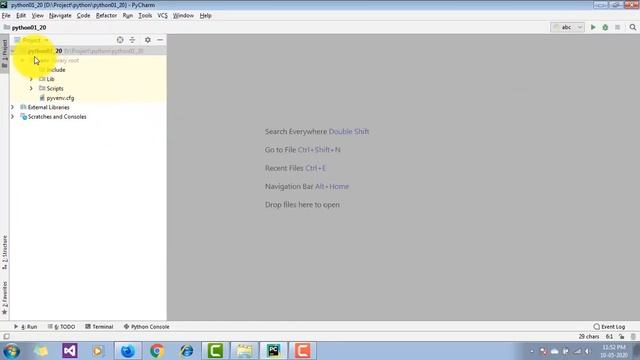Click the locate/scroll-from-source target icon

click(x=120, y=40)
